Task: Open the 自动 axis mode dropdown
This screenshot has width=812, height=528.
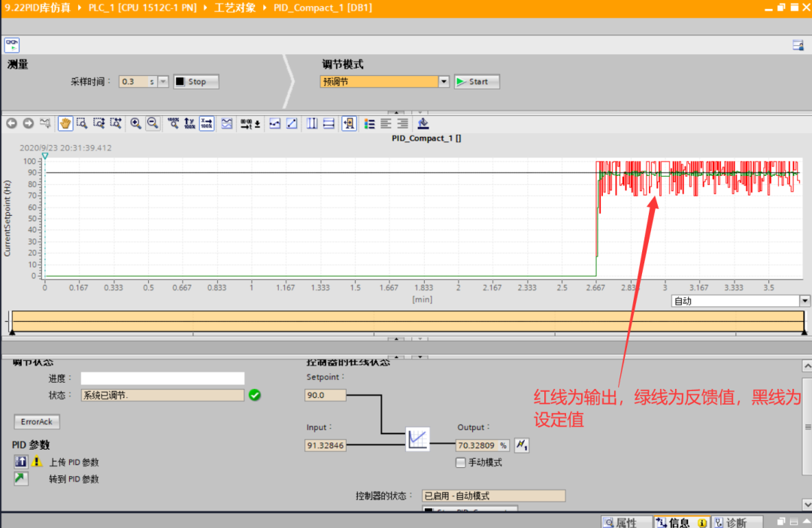Action: 804,301
